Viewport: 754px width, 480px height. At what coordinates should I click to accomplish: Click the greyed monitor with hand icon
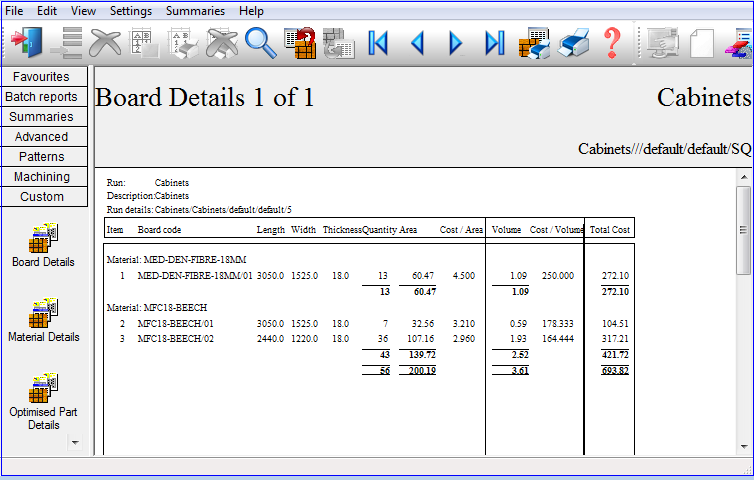[x=663, y=43]
